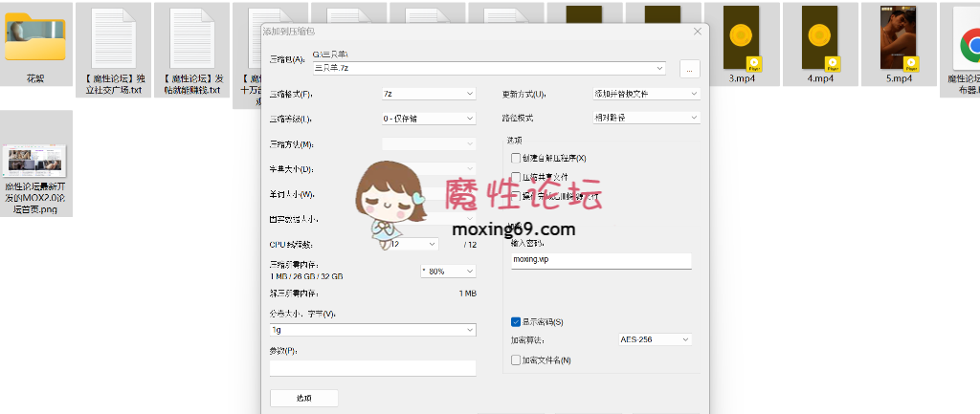
Task: Select the 3.mp4 video file
Action: click(742, 38)
